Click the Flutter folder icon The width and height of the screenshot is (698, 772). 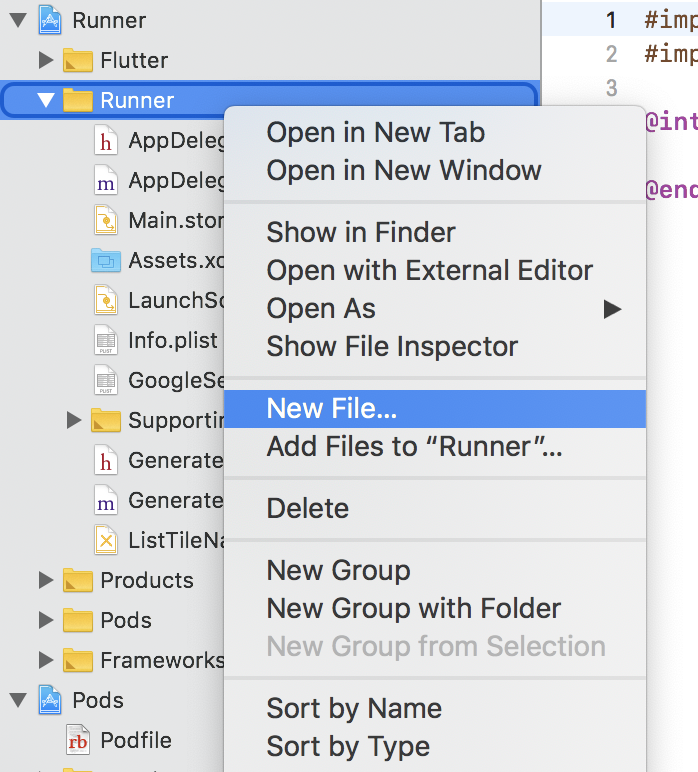77,61
